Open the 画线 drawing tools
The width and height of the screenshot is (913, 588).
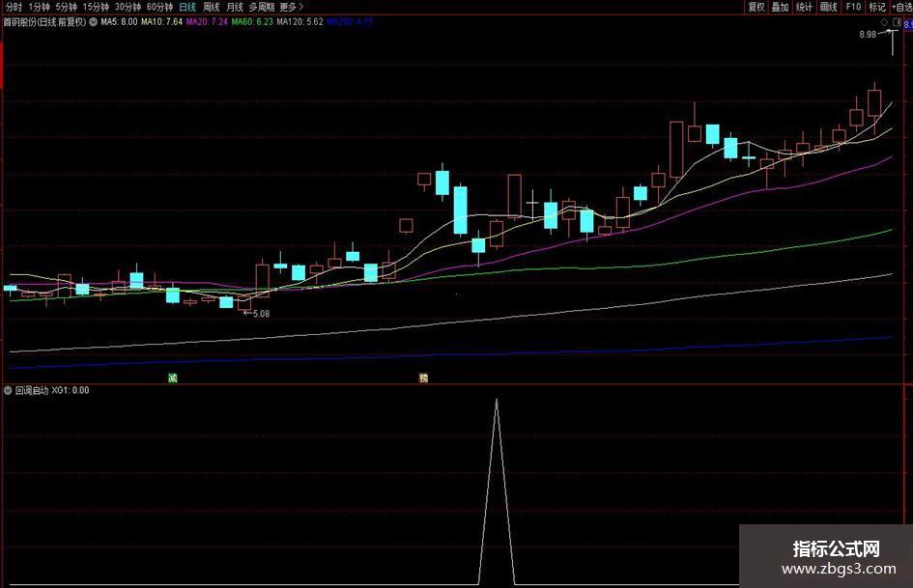tap(829, 7)
